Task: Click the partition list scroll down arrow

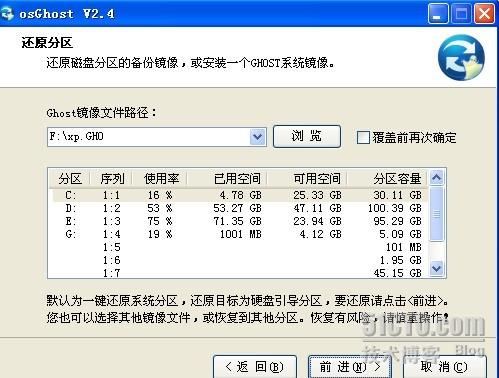Action: pos(437,268)
